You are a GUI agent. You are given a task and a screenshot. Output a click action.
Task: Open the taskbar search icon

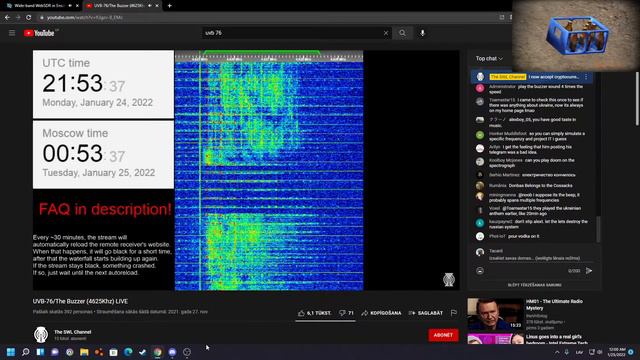pos(26,352)
